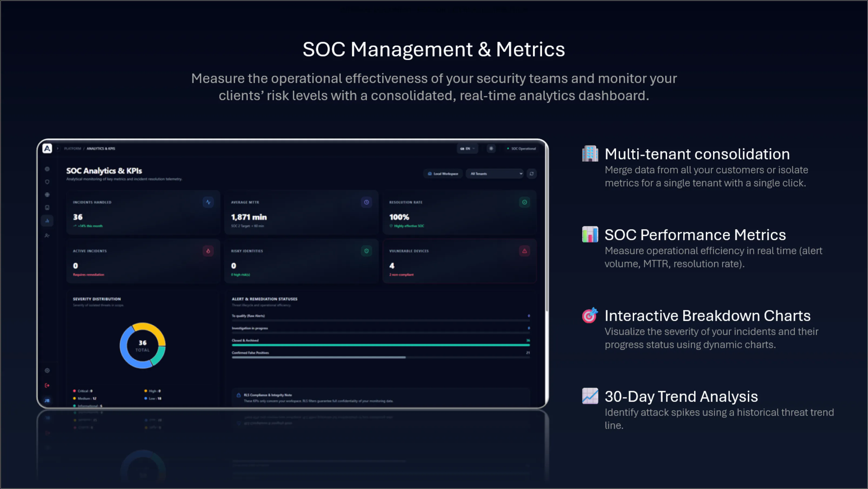Click the 'Investigation in progress' row
This screenshot has width=868, height=489.
coord(381,330)
